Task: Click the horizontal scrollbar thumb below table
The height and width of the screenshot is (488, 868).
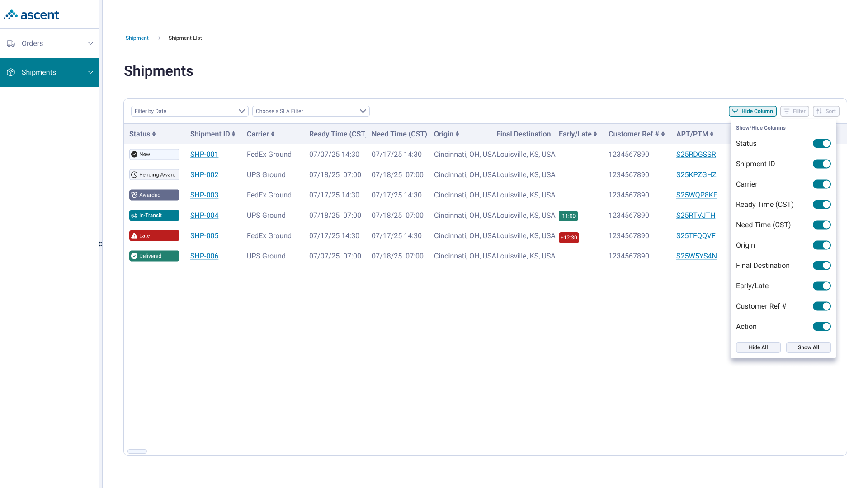Action: (x=137, y=451)
